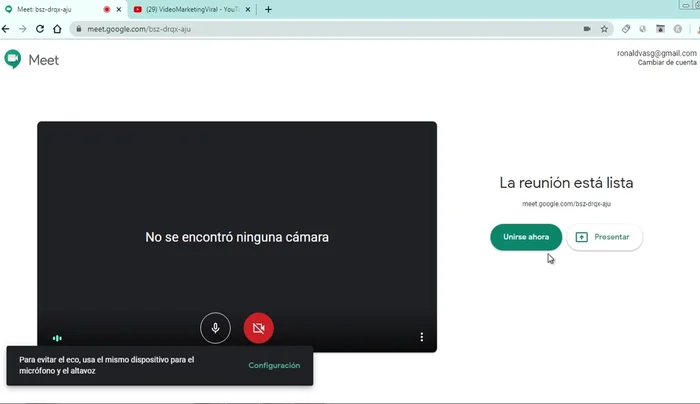Image resolution: width=700 pixels, height=404 pixels.
Task: Click the ronaldvasg@gmail.com account text
Action: (657, 53)
